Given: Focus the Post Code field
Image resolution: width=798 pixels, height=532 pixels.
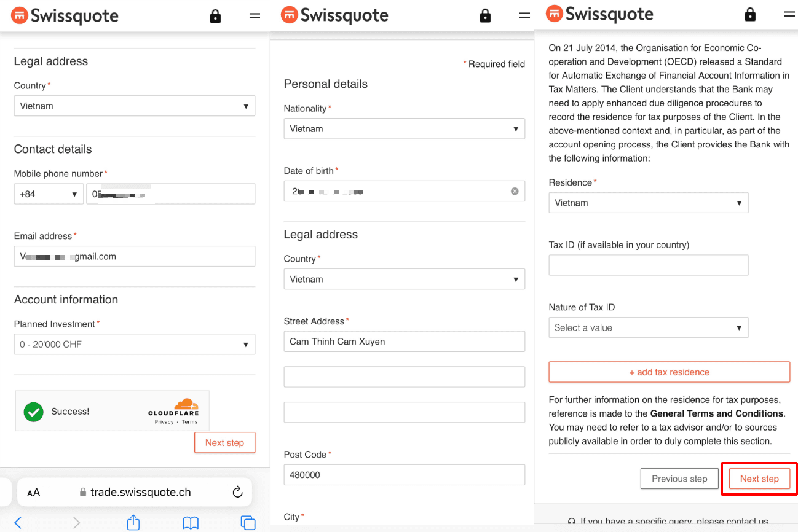Looking at the screenshot, I should click(405, 475).
